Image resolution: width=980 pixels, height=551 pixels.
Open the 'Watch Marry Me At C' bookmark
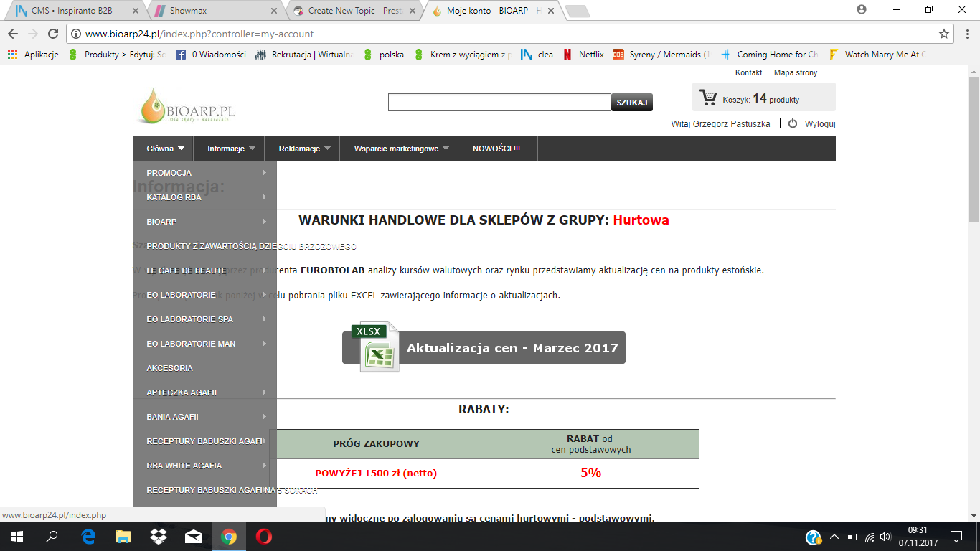[877, 55]
